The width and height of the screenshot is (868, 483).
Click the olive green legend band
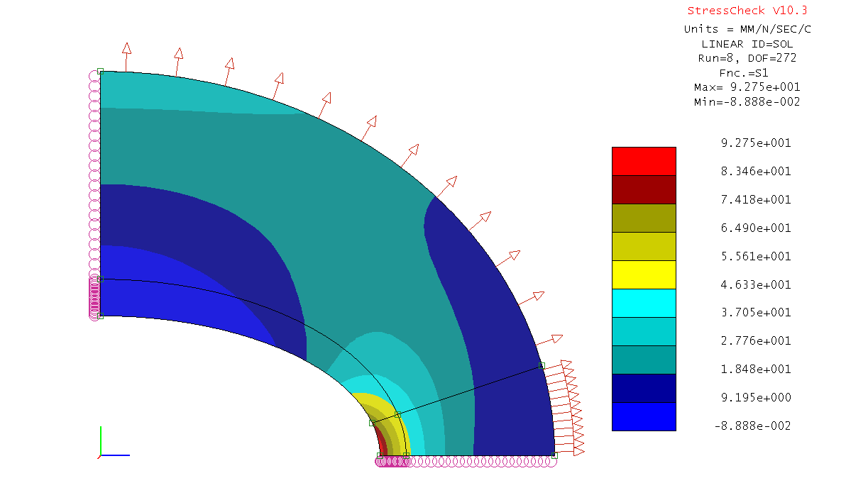644,218
